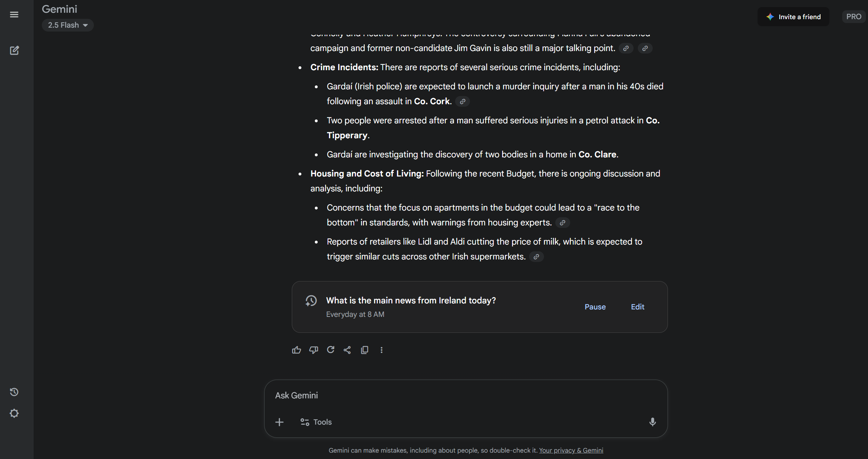The height and width of the screenshot is (459, 868).
Task: Start a new chat with the compose icon
Action: tap(14, 50)
